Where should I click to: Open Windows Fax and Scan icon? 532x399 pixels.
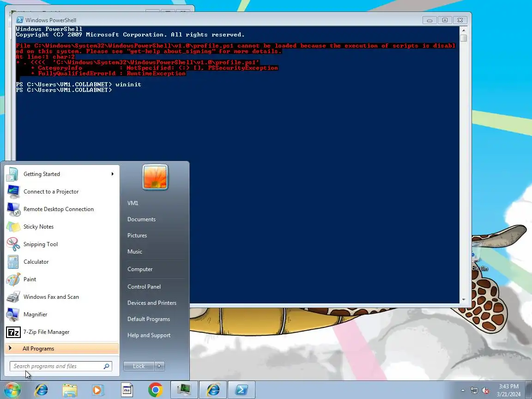click(13, 297)
